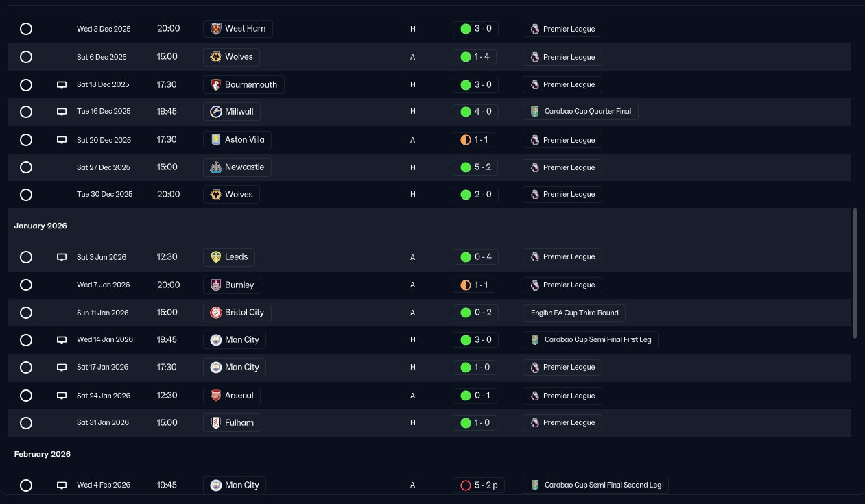Viewport: 865px width, 504px height.
Task: Open the 3 - 0 result against West Ham
Action: [x=475, y=29]
